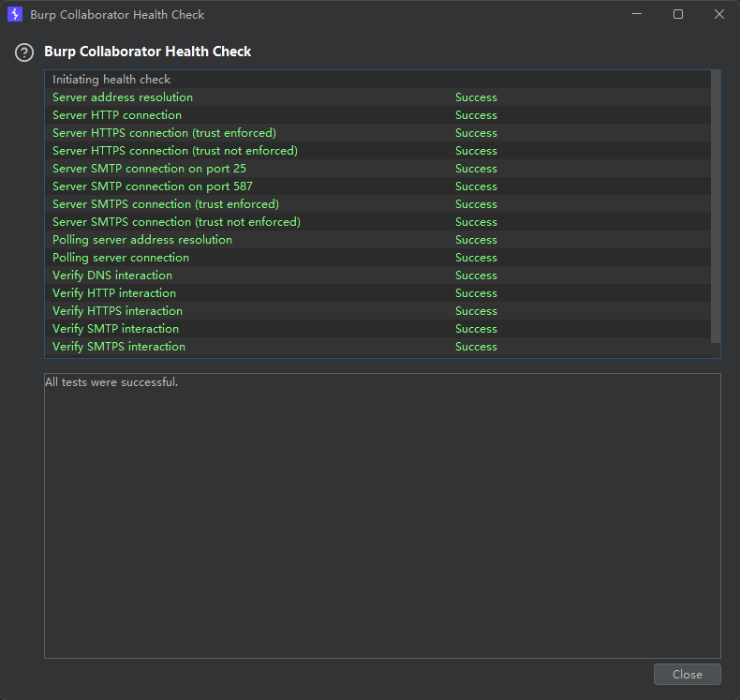Select the 'Server address resolution' row
740x700 pixels.
(377, 97)
